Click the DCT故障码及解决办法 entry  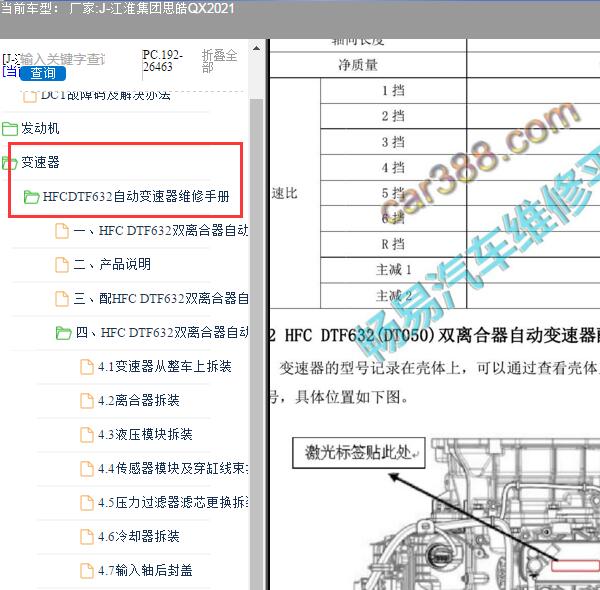coord(105,96)
